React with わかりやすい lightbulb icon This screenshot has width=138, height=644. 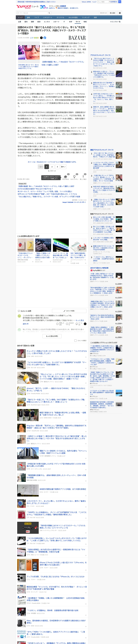74,177
